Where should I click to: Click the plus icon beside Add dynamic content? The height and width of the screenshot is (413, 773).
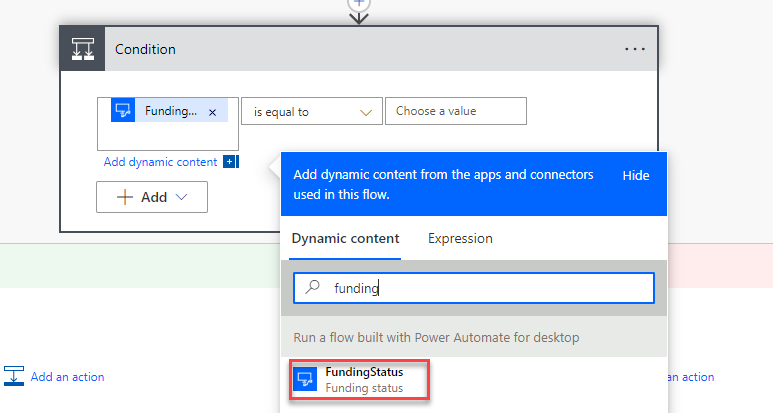click(229, 162)
